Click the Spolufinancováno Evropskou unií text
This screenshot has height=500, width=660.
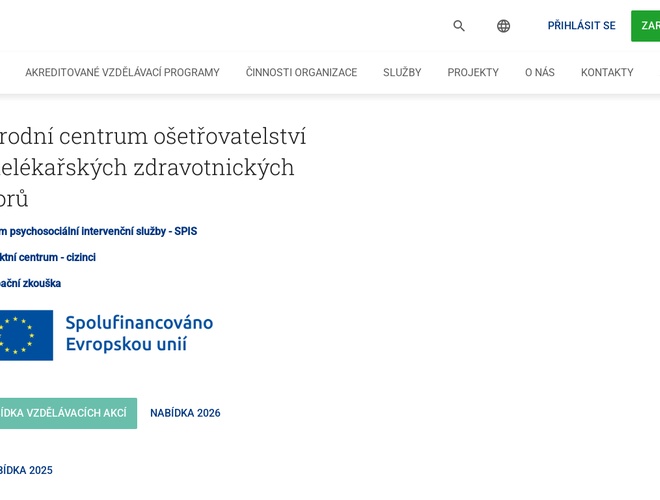pyautogui.click(x=139, y=334)
